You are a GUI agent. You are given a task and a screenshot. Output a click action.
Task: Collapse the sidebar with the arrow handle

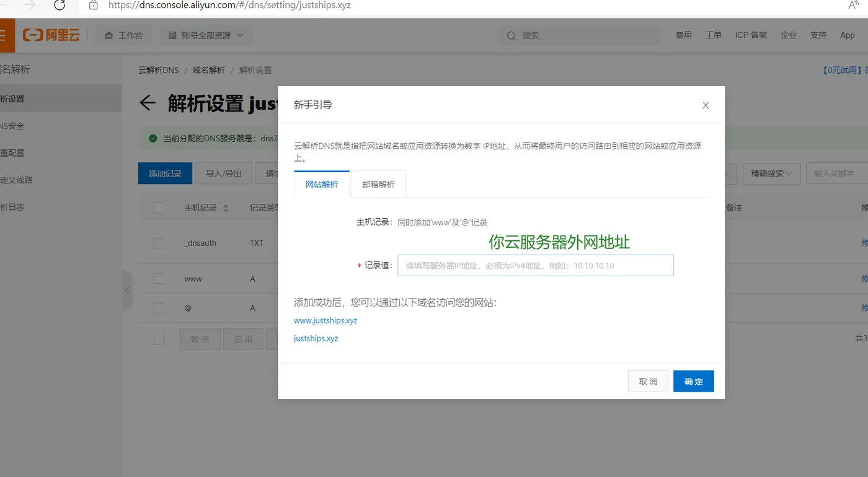click(x=126, y=290)
